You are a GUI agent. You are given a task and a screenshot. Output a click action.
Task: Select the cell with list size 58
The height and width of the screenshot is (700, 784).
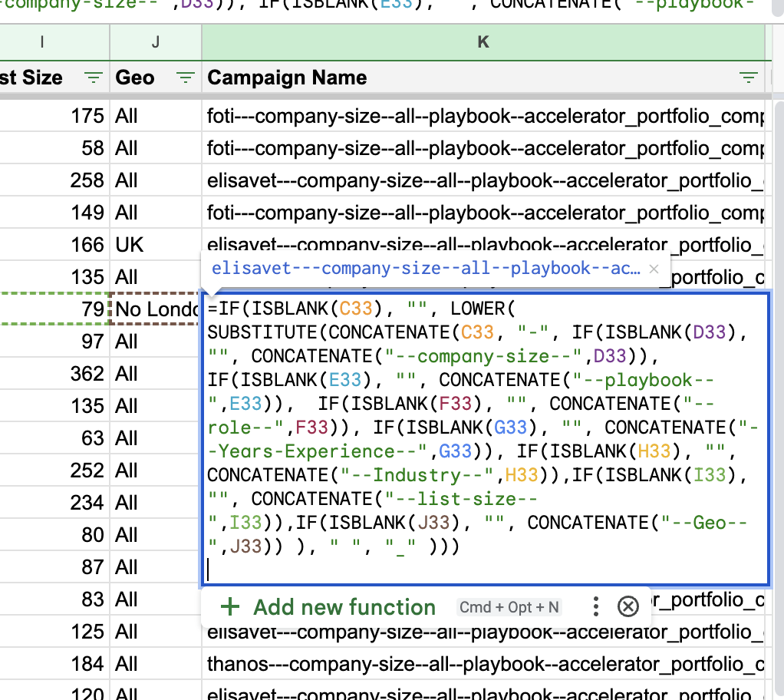tap(54, 148)
